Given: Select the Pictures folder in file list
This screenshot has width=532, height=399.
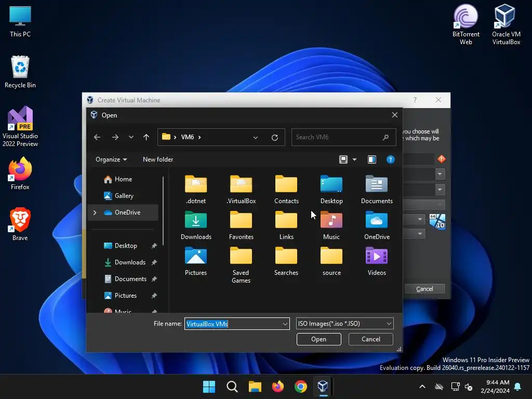Looking at the screenshot, I should [196, 262].
